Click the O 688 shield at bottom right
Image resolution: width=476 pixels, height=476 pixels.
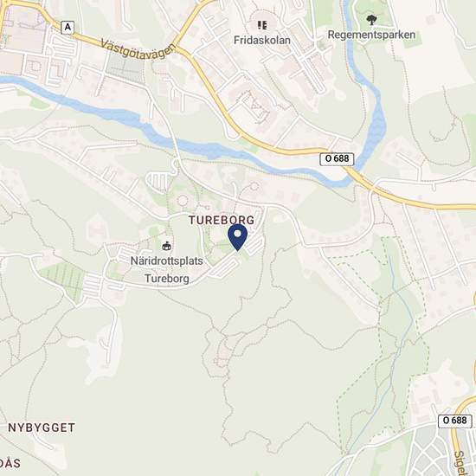point(454,421)
